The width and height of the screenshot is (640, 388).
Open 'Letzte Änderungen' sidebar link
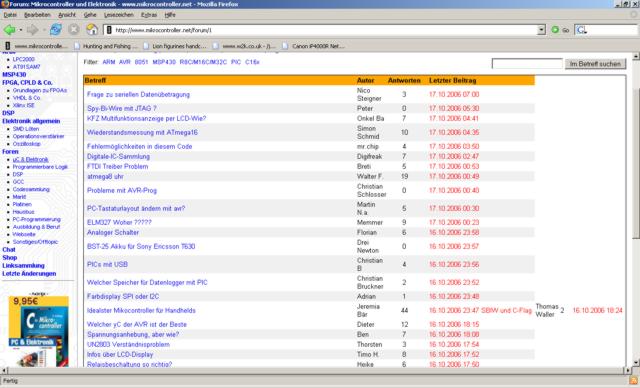(29, 273)
